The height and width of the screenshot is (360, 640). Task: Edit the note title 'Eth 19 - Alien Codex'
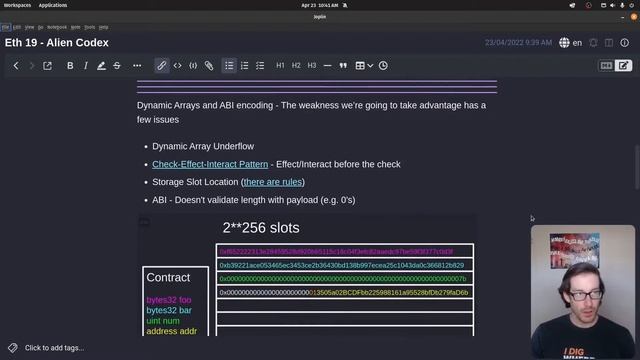[x=57, y=43]
